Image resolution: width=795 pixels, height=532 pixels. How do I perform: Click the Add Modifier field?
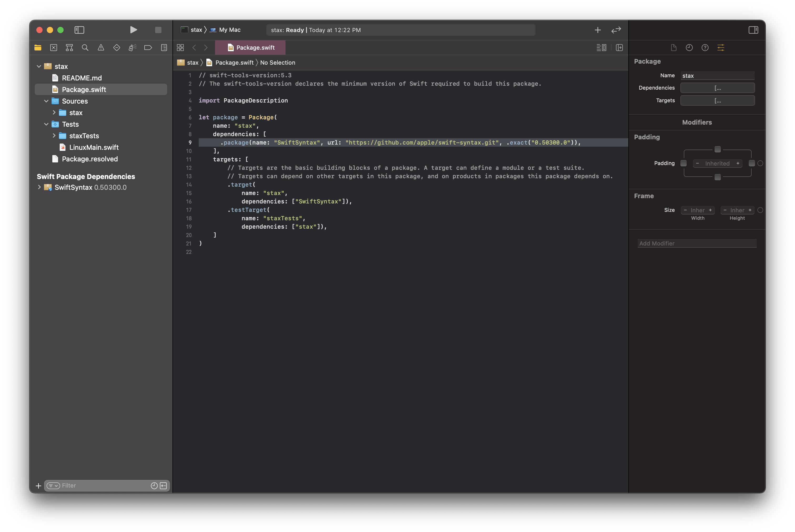tap(697, 243)
